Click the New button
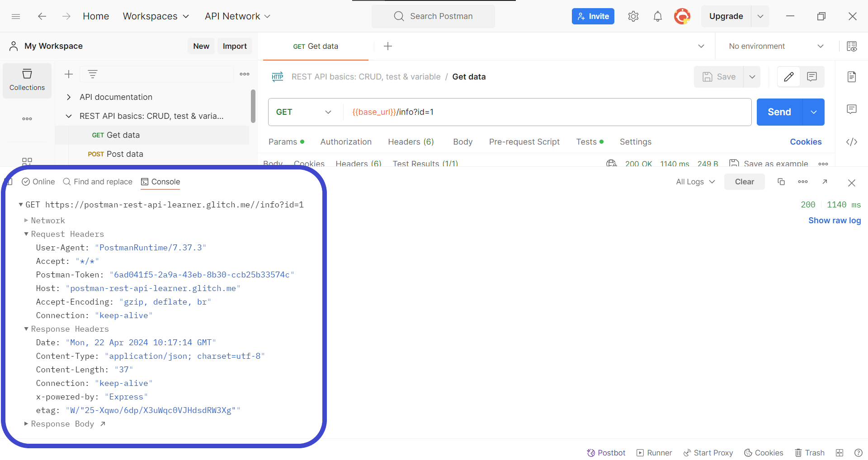868x460 pixels. (x=201, y=46)
